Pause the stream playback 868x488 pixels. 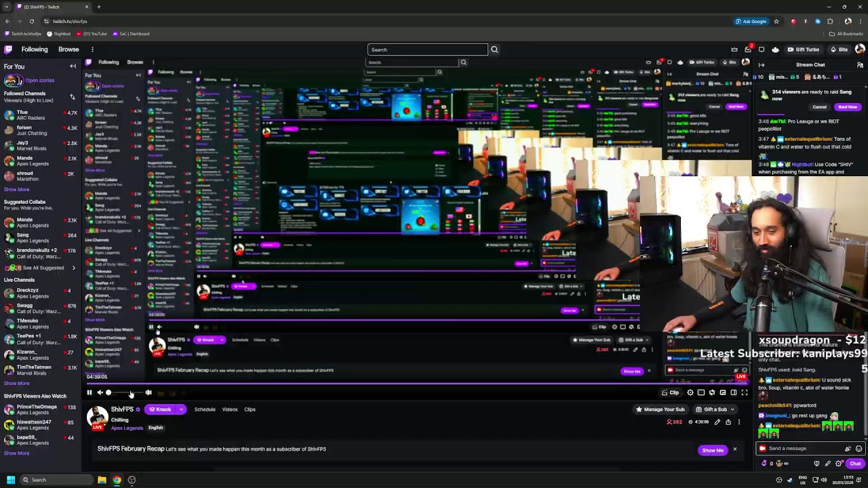89,392
